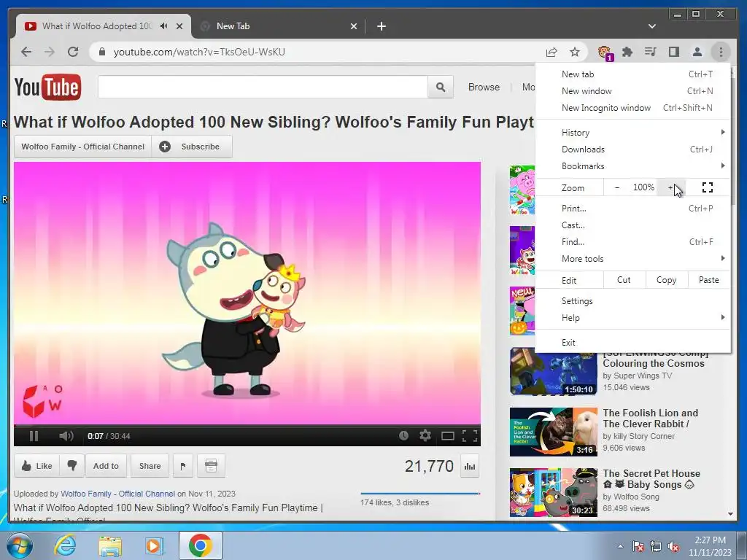Close the YouTube tab
This screenshot has width=747, height=560.
tap(179, 26)
